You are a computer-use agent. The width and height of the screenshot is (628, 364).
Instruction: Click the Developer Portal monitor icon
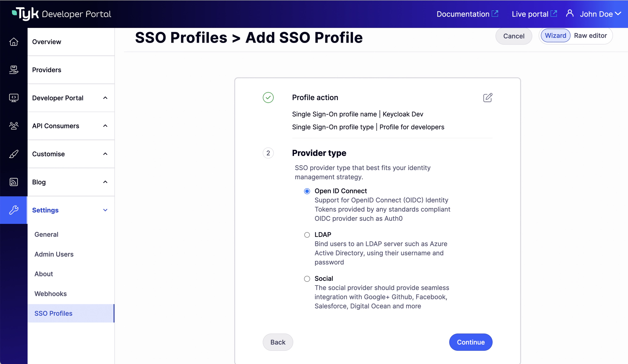(x=14, y=98)
